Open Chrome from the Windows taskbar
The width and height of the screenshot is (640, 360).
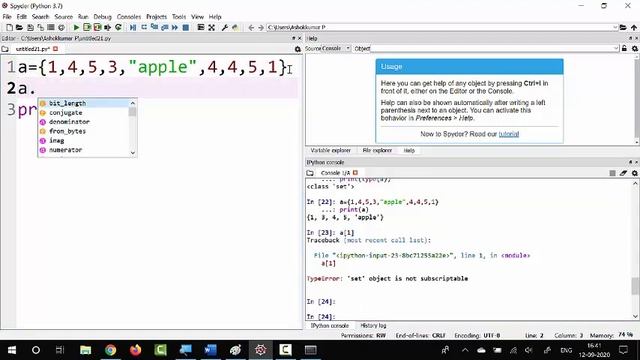[x=110, y=350]
